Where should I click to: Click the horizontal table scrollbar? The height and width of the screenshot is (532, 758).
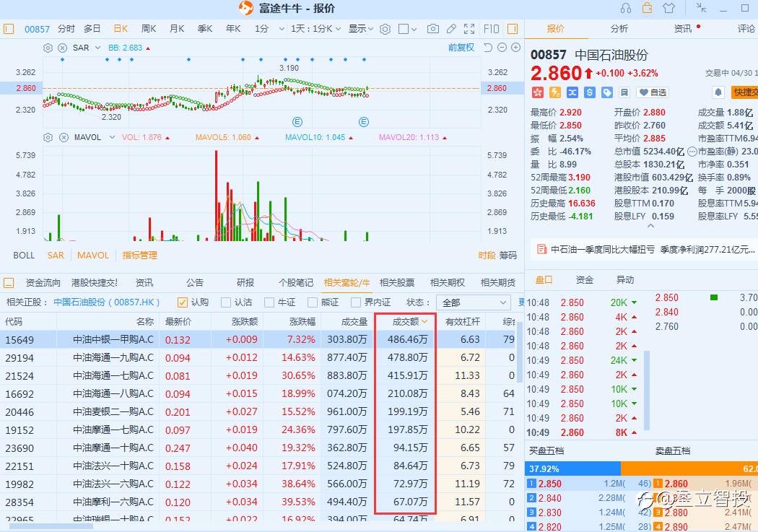51,527
